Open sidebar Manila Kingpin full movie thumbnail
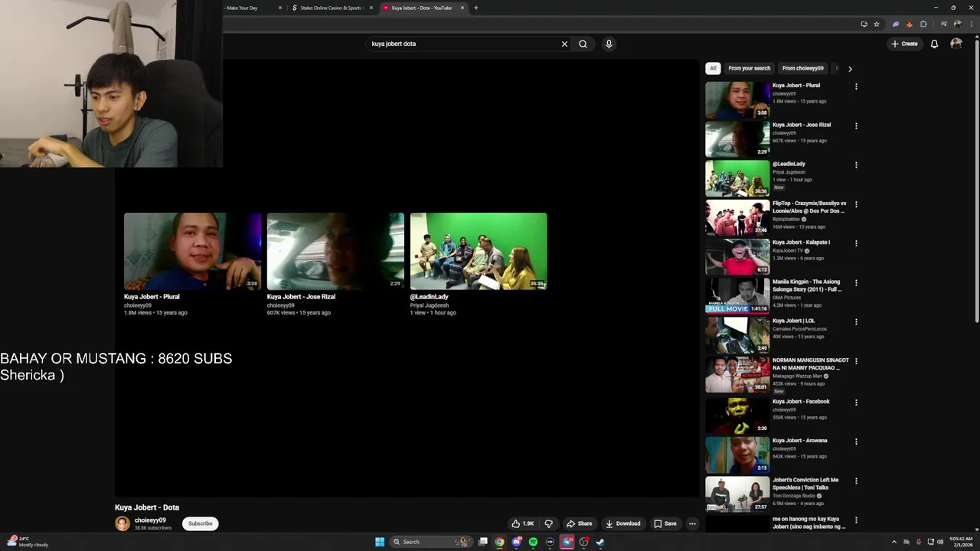Screen dimensions: 980x551 737,295
